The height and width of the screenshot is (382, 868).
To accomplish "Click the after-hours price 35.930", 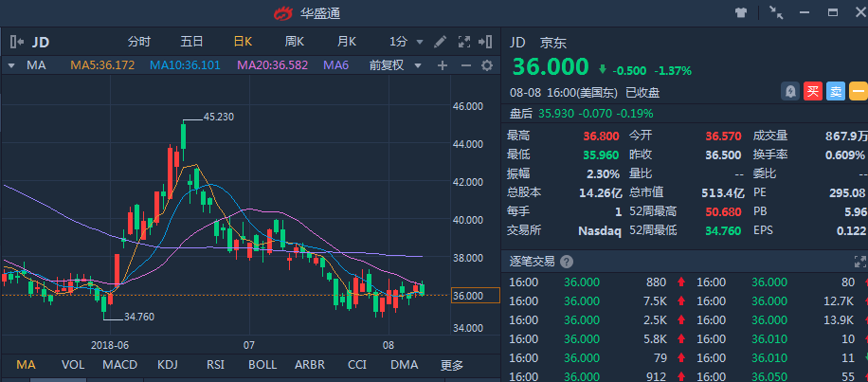I will click(x=554, y=114).
